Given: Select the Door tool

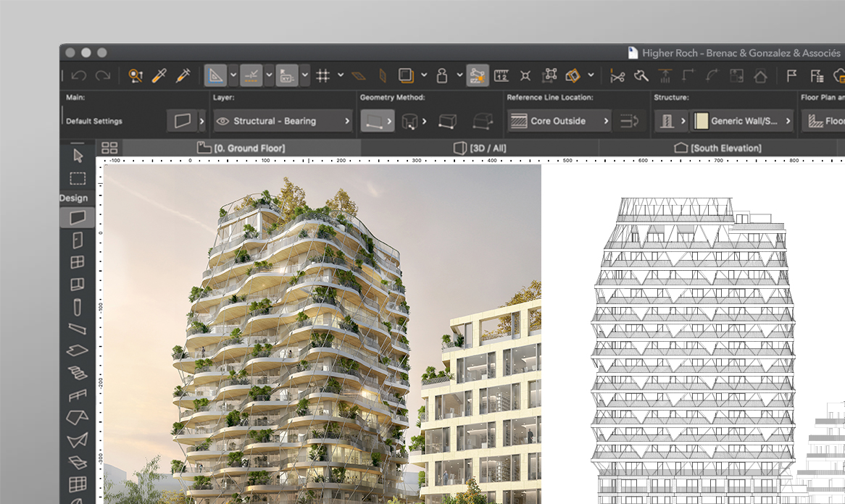Looking at the screenshot, I should tap(78, 240).
